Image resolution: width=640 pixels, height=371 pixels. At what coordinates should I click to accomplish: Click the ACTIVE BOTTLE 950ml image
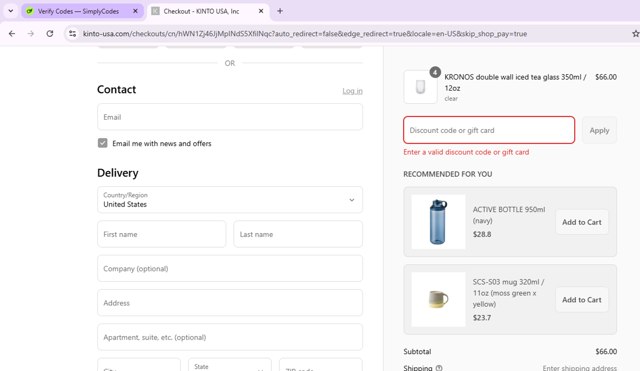click(438, 222)
